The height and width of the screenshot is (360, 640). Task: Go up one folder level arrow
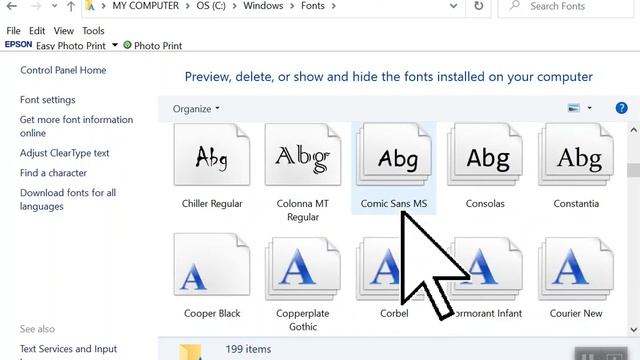(x=71, y=6)
